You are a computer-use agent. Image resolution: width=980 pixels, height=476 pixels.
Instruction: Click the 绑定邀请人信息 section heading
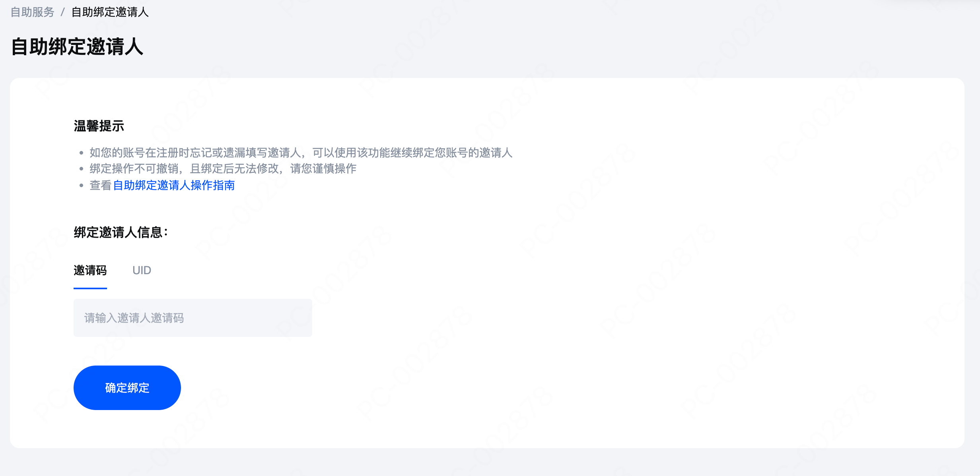(121, 232)
